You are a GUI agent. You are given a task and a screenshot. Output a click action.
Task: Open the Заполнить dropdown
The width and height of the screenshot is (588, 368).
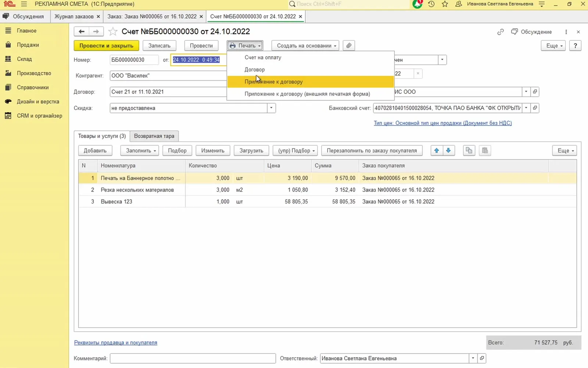click(x=140, y=151)
